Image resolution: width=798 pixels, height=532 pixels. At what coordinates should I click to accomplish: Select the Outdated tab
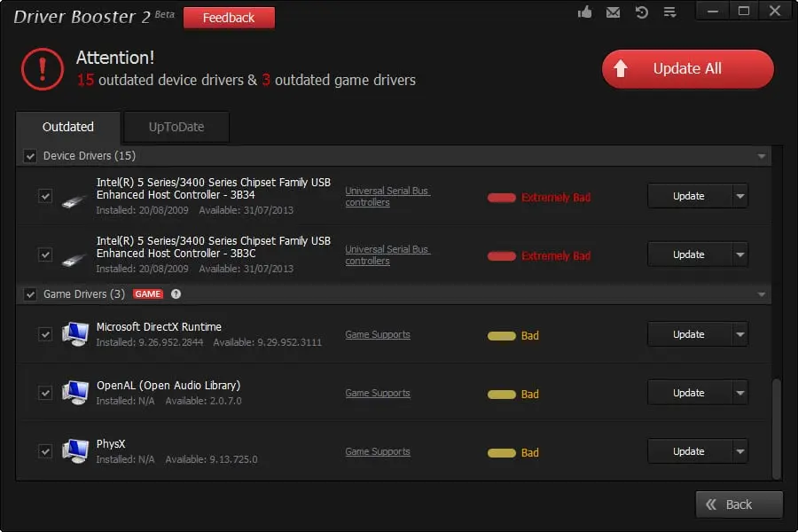(67, 127)
